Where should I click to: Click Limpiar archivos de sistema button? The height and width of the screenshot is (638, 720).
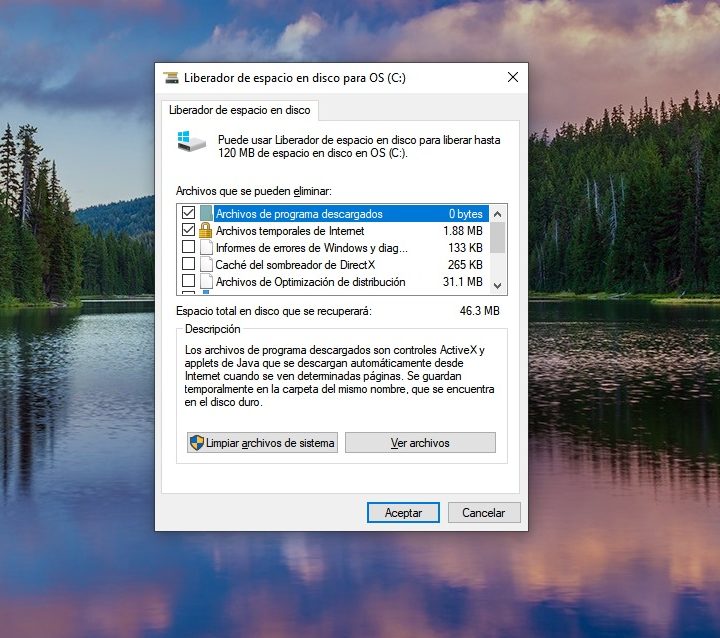click(262, 443)
